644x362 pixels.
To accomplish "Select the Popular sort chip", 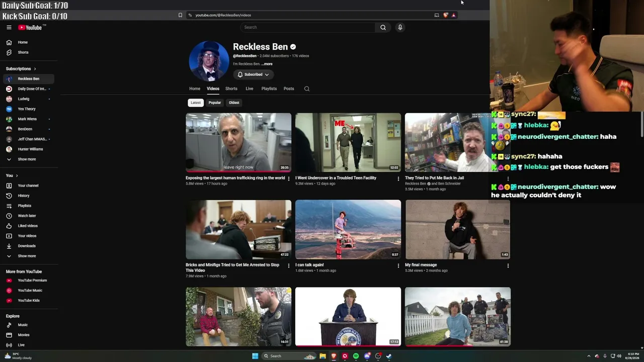I will coord(215,103).
